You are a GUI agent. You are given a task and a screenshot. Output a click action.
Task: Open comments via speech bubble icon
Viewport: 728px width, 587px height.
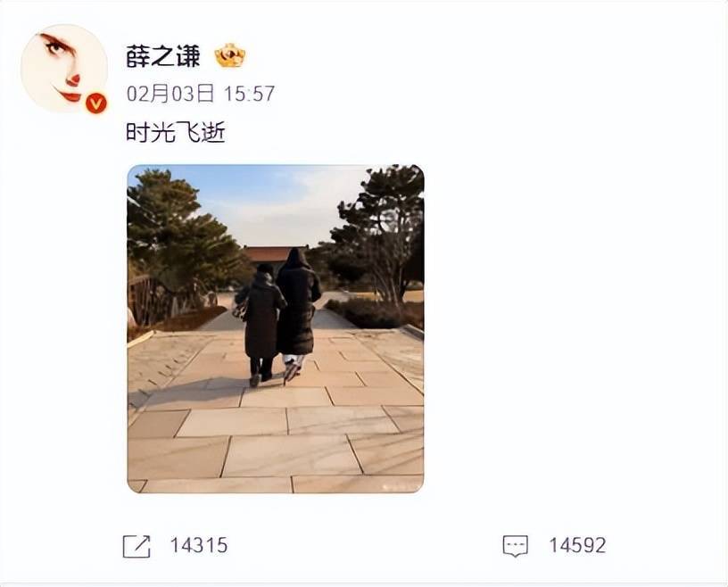point(516,546)
